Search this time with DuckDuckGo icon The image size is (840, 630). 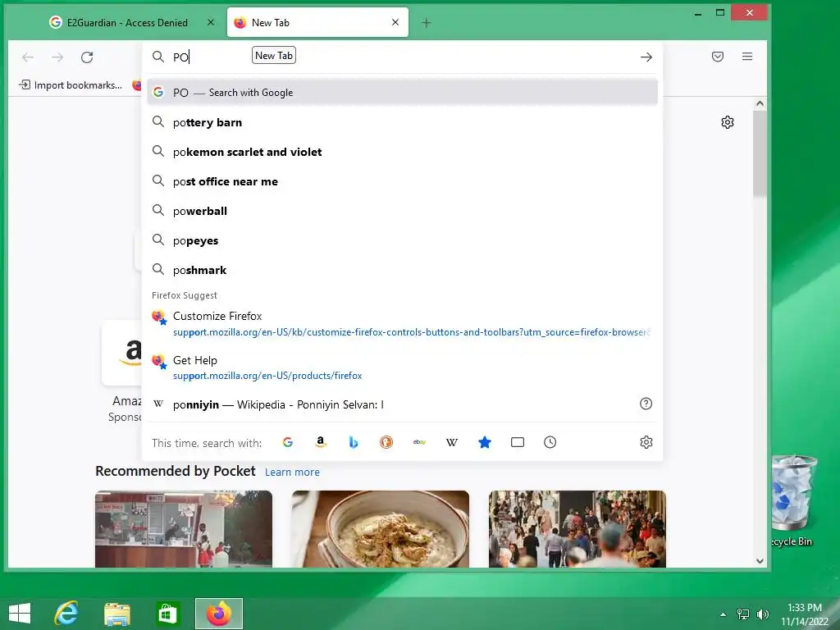[x=386, y=442]
